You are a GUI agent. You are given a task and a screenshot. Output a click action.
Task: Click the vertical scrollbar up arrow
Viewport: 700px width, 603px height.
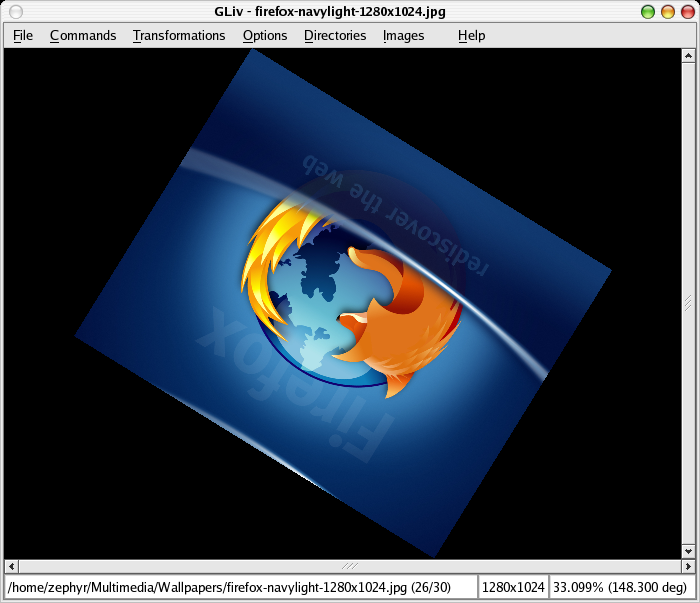688,55
